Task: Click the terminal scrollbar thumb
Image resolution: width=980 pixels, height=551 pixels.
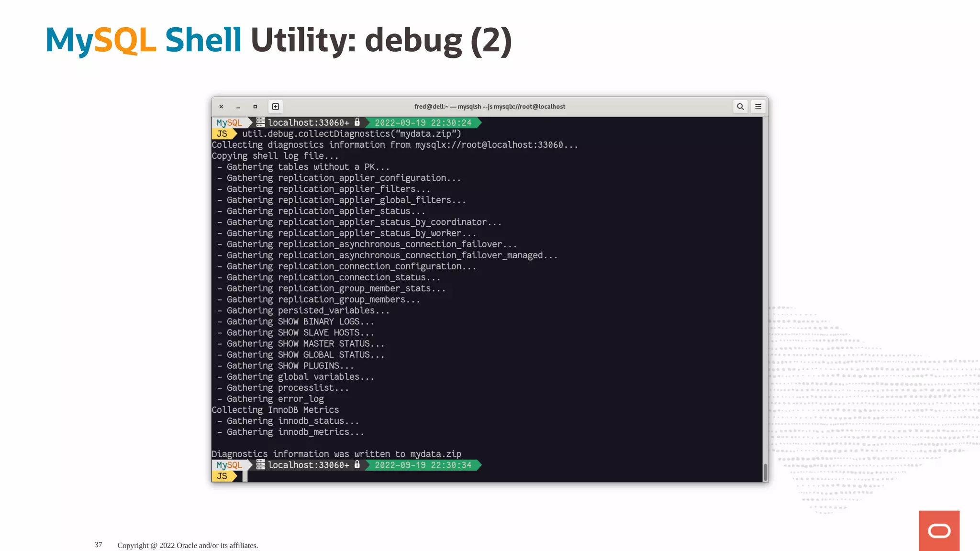Action: coord(765,472)
